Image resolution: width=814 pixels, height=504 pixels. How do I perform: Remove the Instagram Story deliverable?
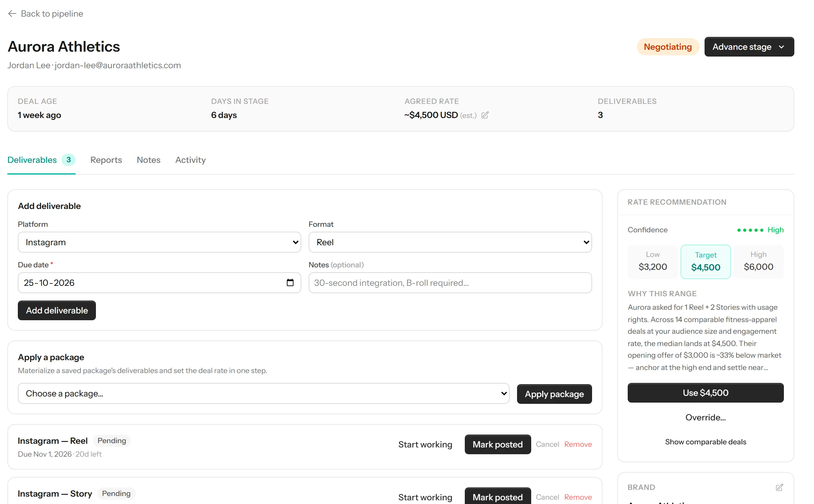[578, 497]
